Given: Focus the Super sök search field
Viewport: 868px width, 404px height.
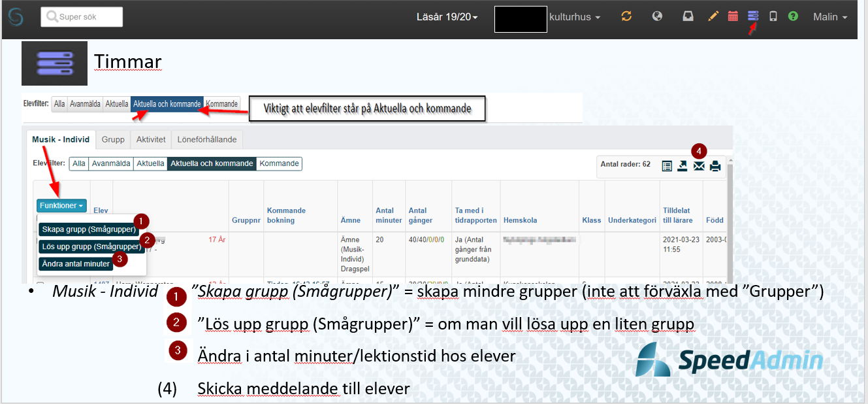Looking at the screenshot, I should click(82, 17).
